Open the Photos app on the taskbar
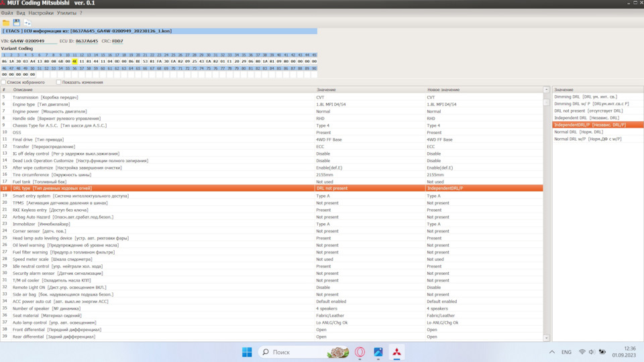The image size is (644, 362). pos(378,352)
